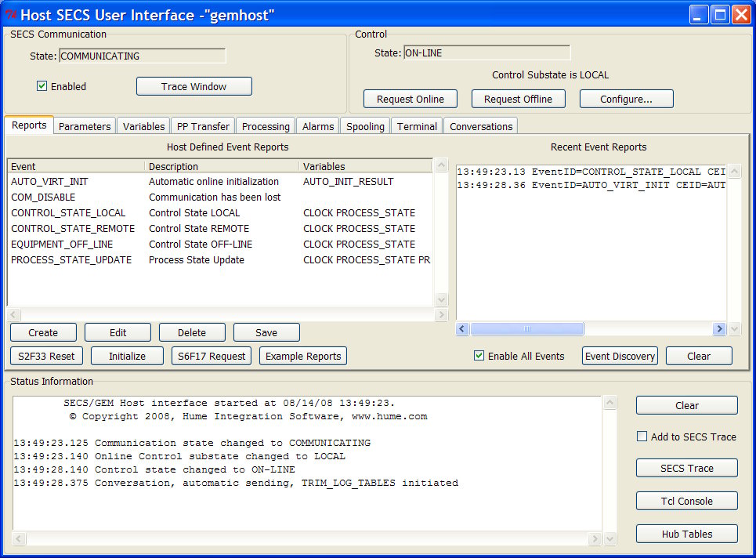Select the CONTROL_STATE_LOCAL event row

tap(221, 212)
